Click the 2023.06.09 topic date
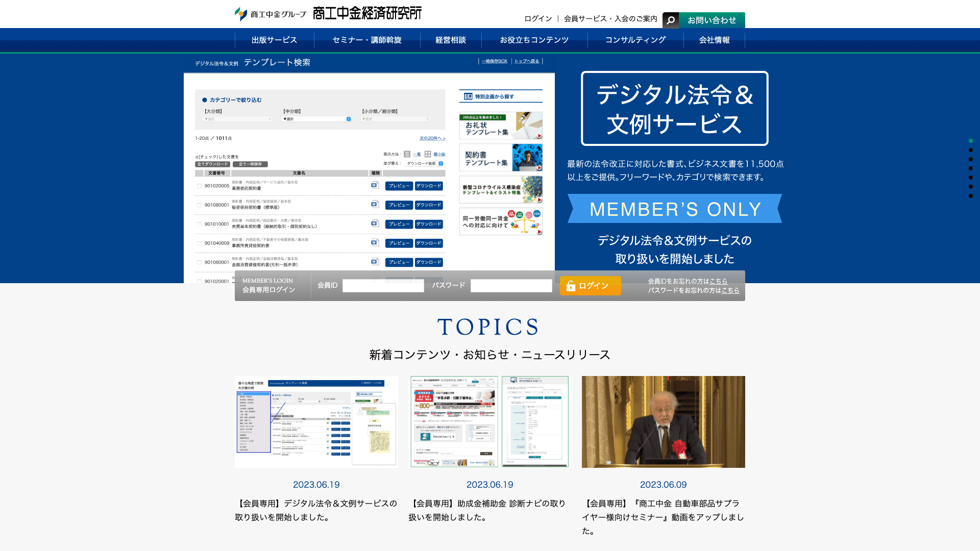 coord(664,485)
